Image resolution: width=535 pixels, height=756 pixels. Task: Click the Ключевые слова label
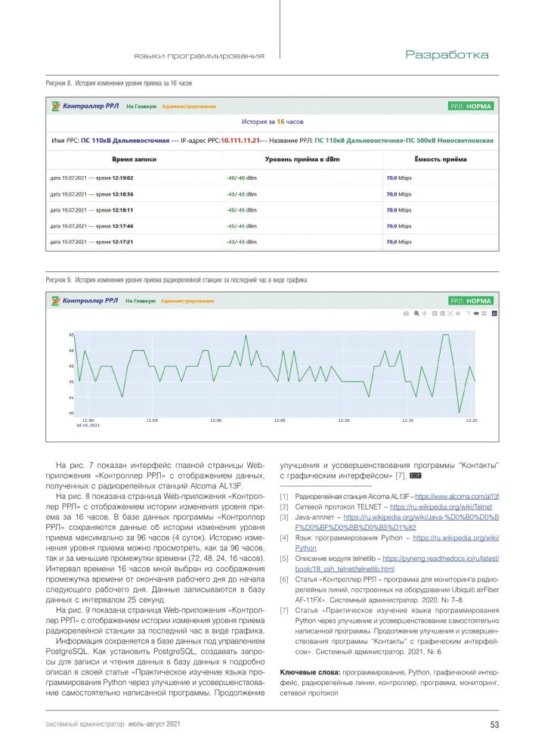click(x=310, y=672)
